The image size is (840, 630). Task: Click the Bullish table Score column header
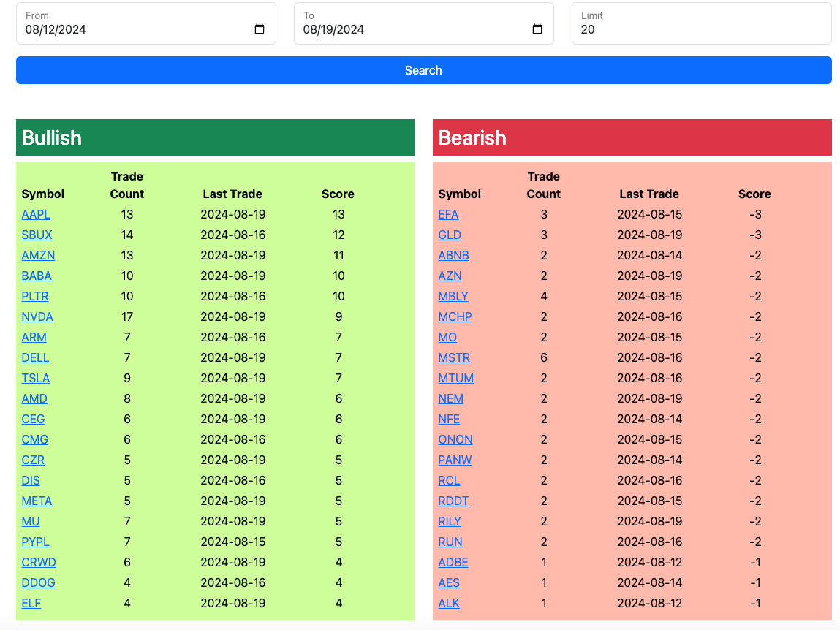[x=338, y=194]
